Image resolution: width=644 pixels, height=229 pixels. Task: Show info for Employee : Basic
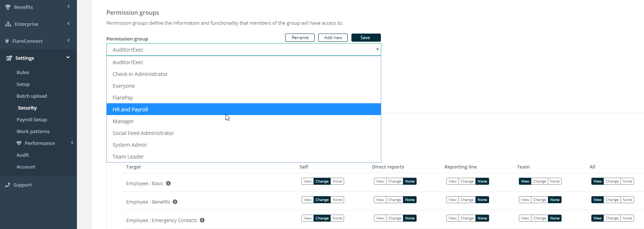click(168, 183)
